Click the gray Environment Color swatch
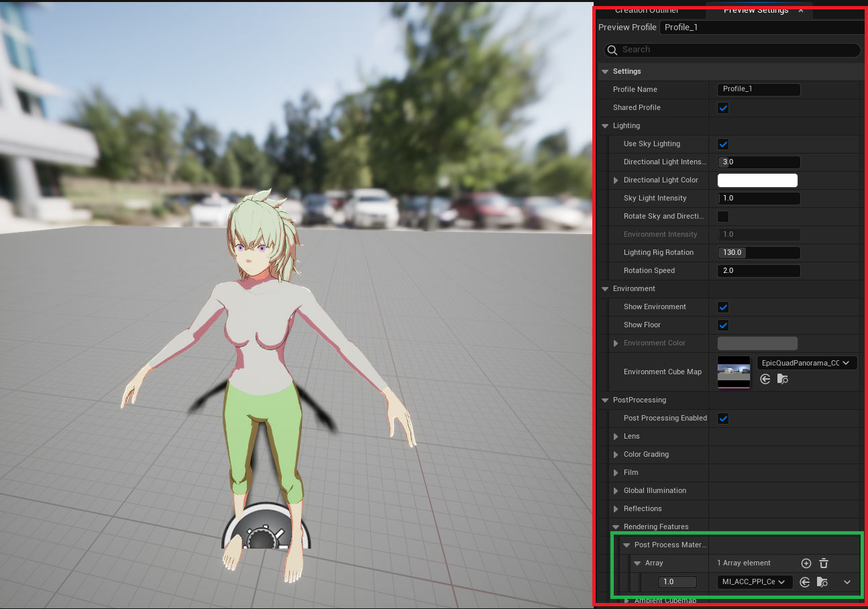The image size is (868, 609). [x=757, y=343]
